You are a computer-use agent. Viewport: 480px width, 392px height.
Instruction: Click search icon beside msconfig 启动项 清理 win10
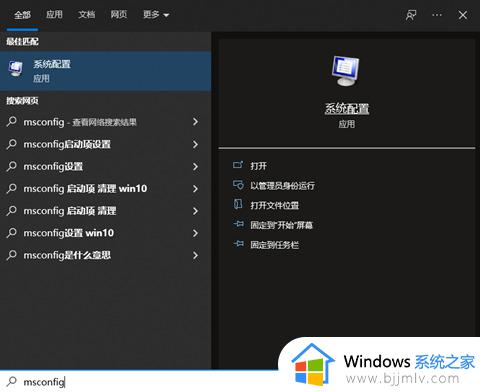[x=12, y=188]
